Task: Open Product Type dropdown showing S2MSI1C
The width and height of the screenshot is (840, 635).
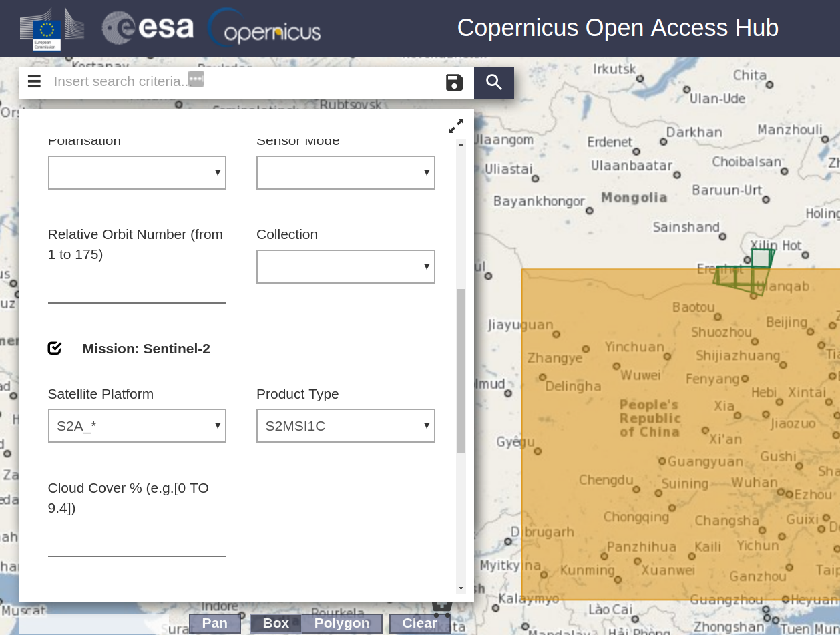Action: coord(346,425)
